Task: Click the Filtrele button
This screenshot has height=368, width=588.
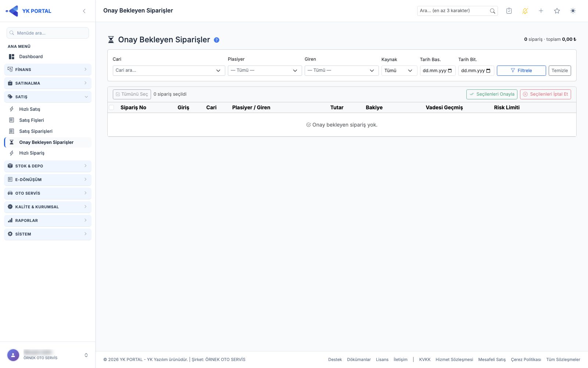Action: pos(521,71)
